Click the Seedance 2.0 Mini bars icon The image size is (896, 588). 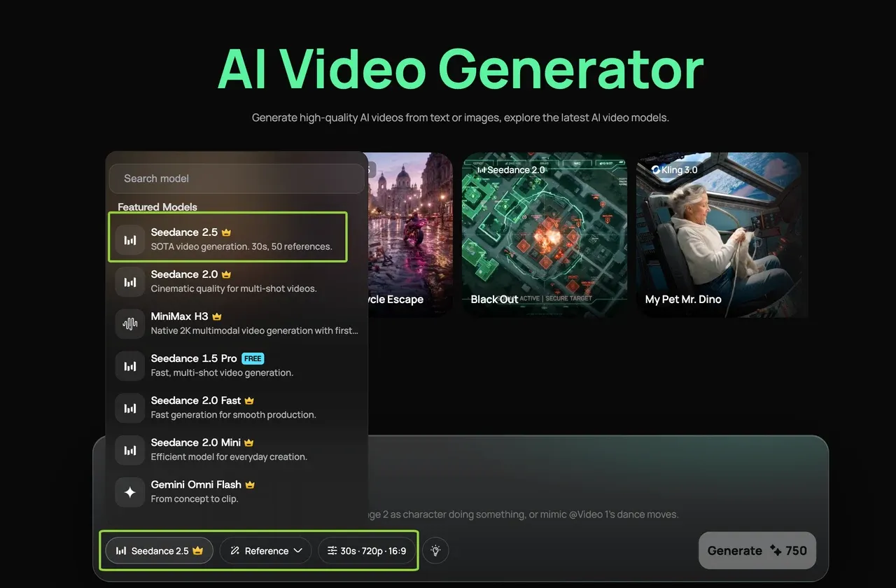(130, 449)
